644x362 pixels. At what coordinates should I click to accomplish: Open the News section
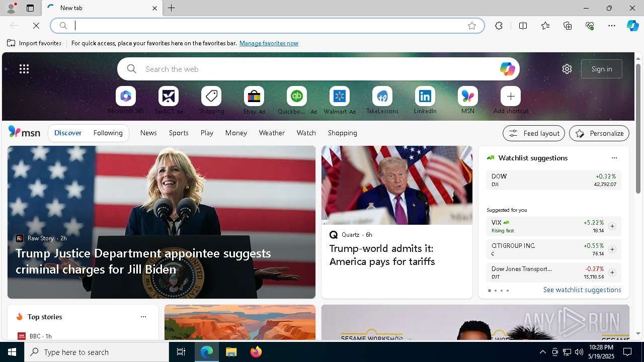click(148, 133)
